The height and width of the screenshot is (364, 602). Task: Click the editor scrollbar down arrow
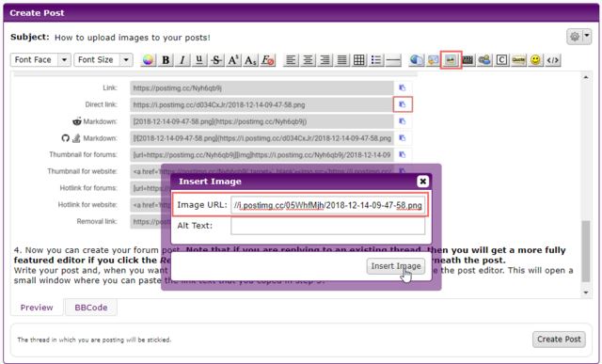coord(585,293)
